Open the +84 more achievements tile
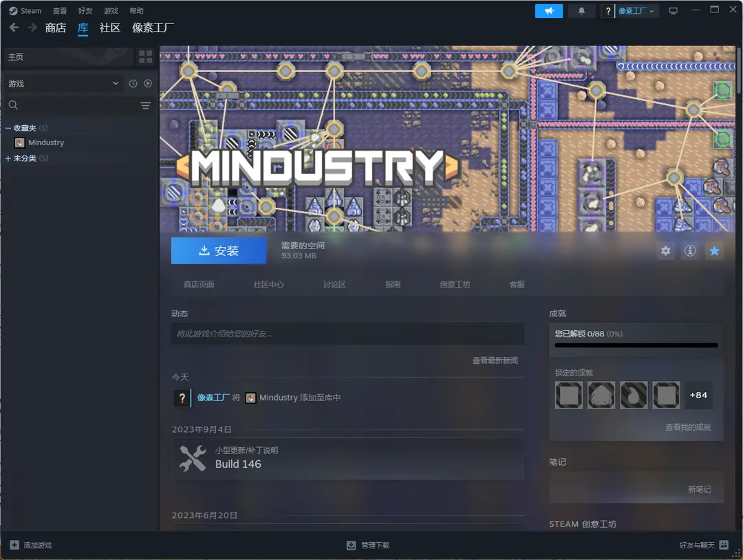This screenshot has width=743, height=560. click(x=698, y=395)
